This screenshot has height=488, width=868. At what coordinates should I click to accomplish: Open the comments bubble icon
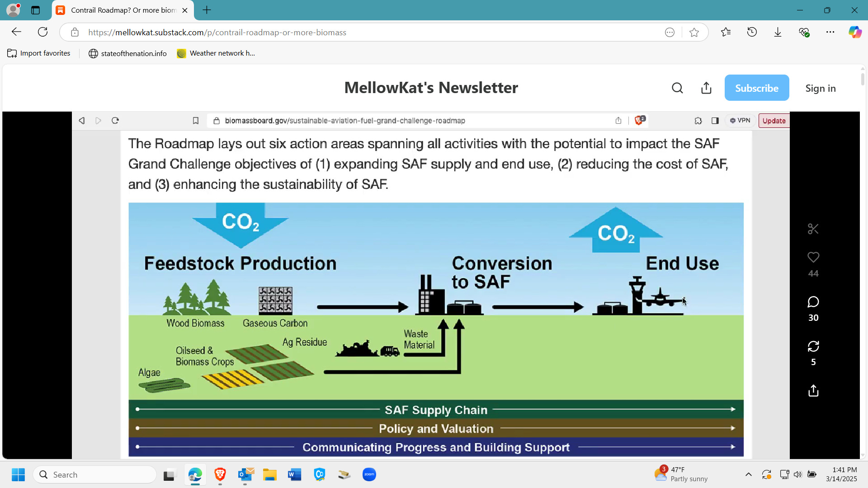tap(813, 302)
